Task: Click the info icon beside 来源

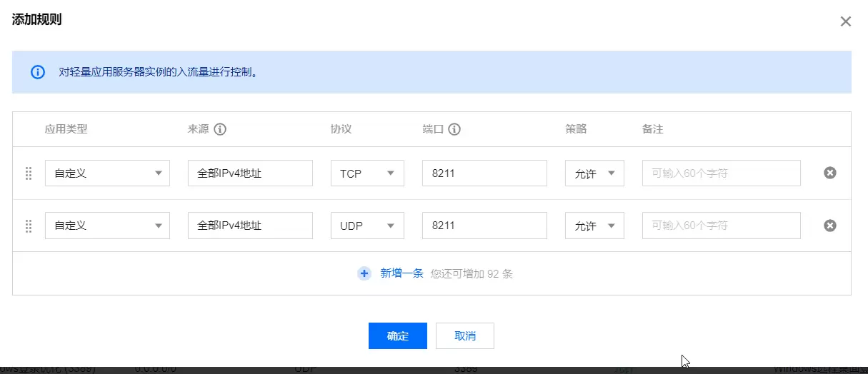Action: 220,129
